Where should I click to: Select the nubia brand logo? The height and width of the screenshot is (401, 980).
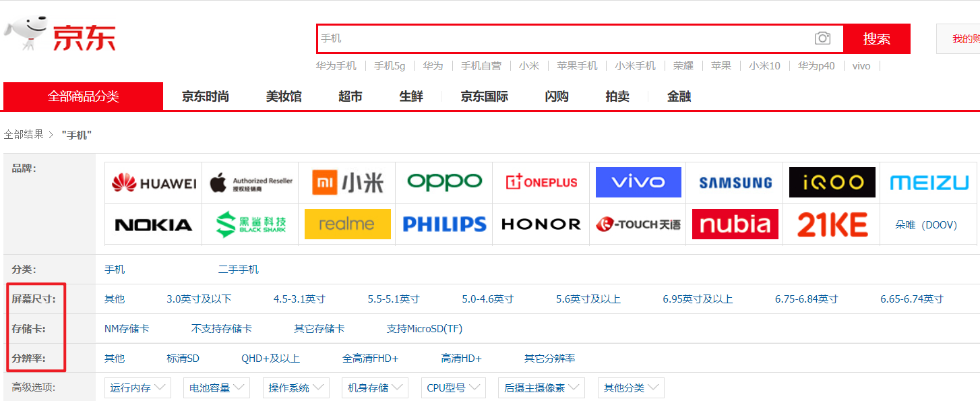coord(735,224)
